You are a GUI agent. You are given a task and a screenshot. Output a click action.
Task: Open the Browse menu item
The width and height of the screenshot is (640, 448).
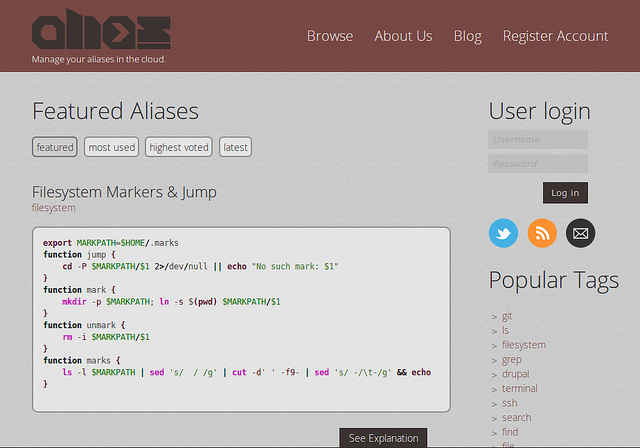(330, 36)
